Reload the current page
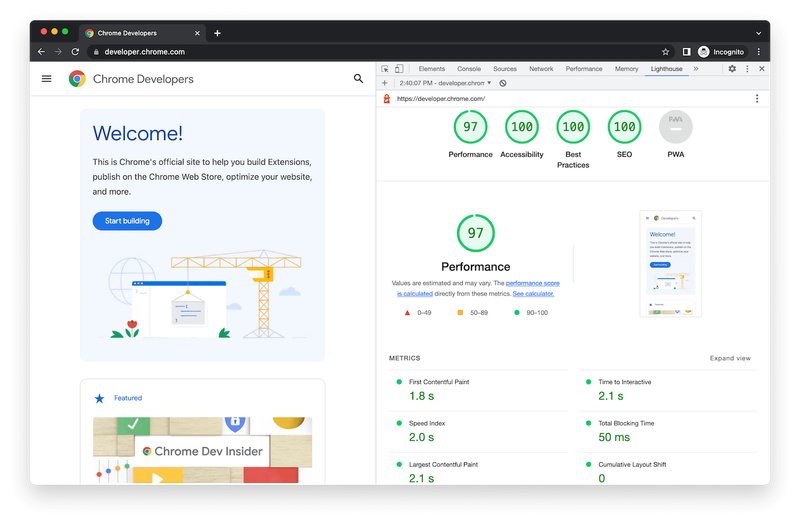The image size is (800, 524). pyautogui.click(x=75, y=52)
